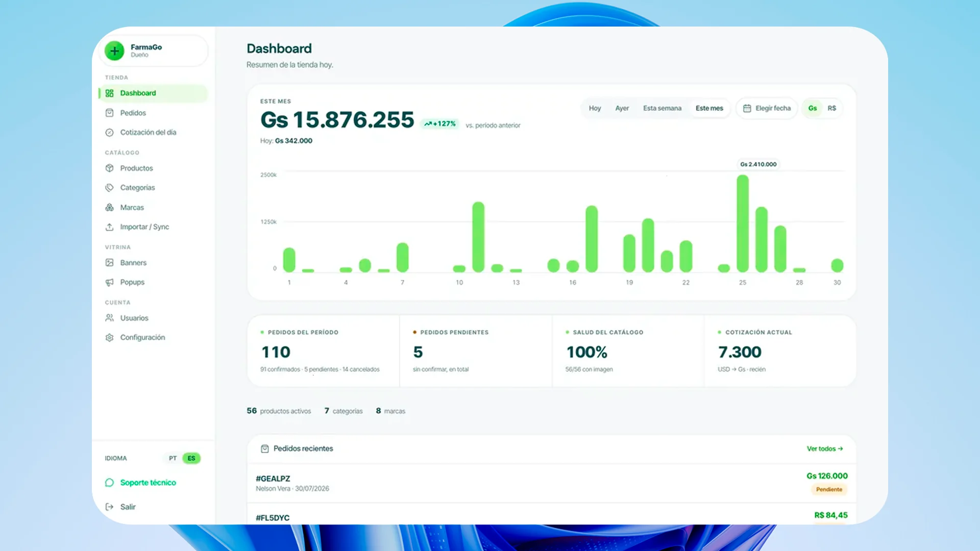Click the 8 marcas stat
Screen dimensions: 980x551
390,411
